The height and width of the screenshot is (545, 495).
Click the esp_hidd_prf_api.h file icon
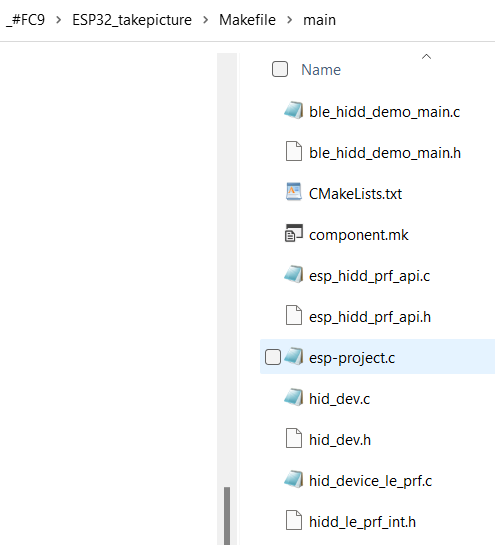point(293,315)
